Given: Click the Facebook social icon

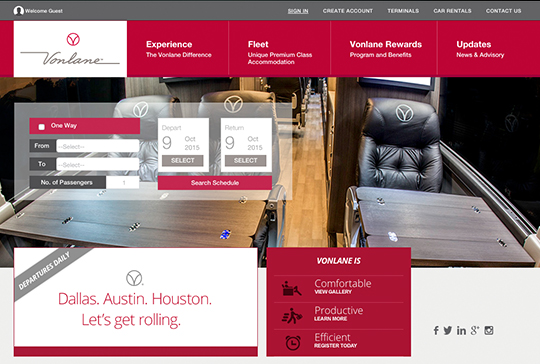Looking at the screenshot, I should tap(436, 331).
